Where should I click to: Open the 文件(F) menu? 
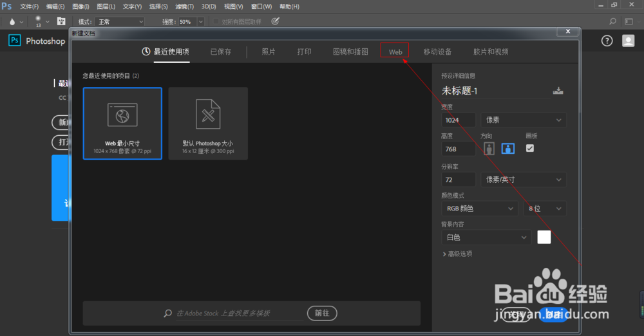(x=29, y=6)
